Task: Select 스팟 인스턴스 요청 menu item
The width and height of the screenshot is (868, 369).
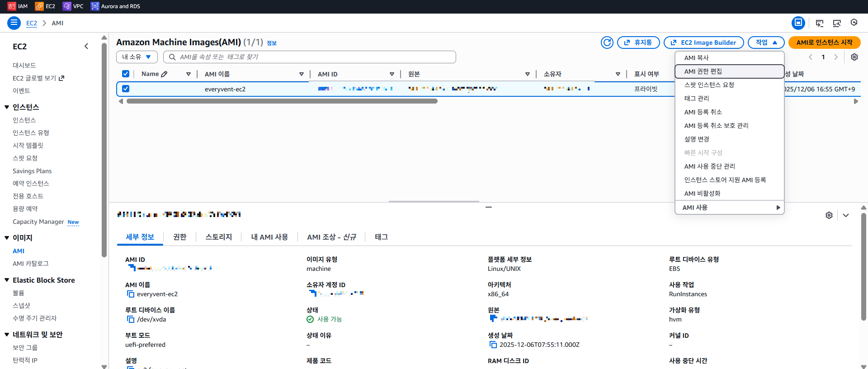Action: coord(729,85)
